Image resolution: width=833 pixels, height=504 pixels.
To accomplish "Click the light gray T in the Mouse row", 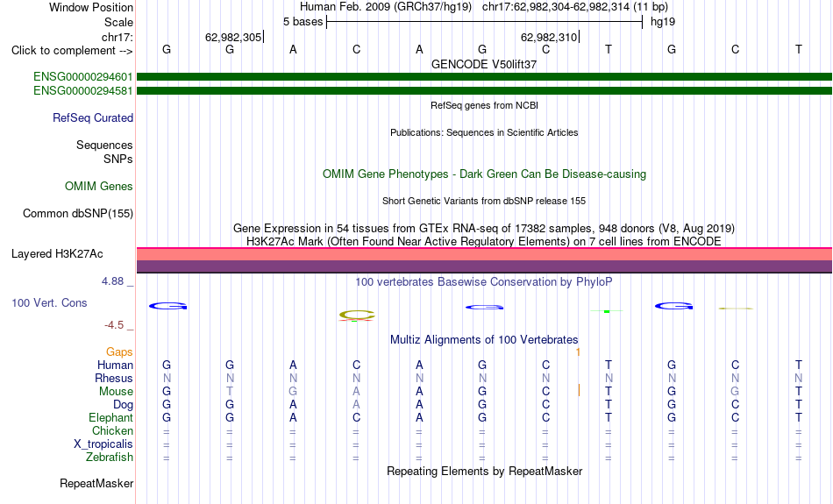I will coord(230,392).
